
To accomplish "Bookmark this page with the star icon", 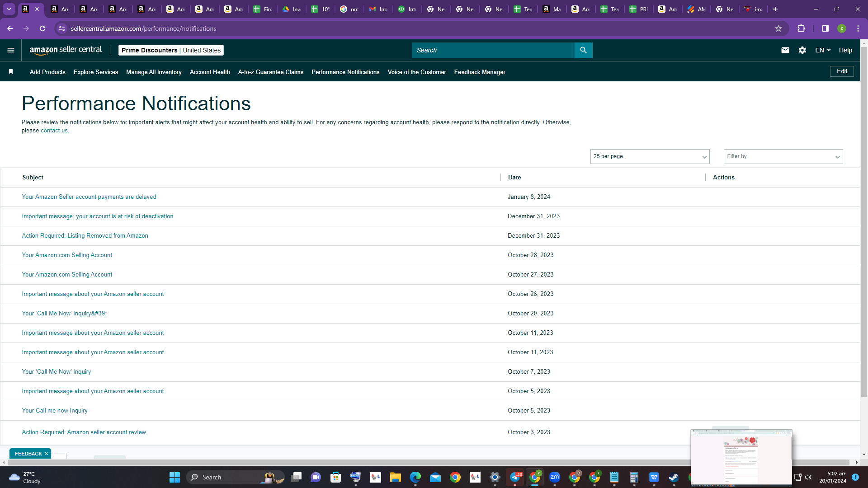I will [x=778, y=28].
